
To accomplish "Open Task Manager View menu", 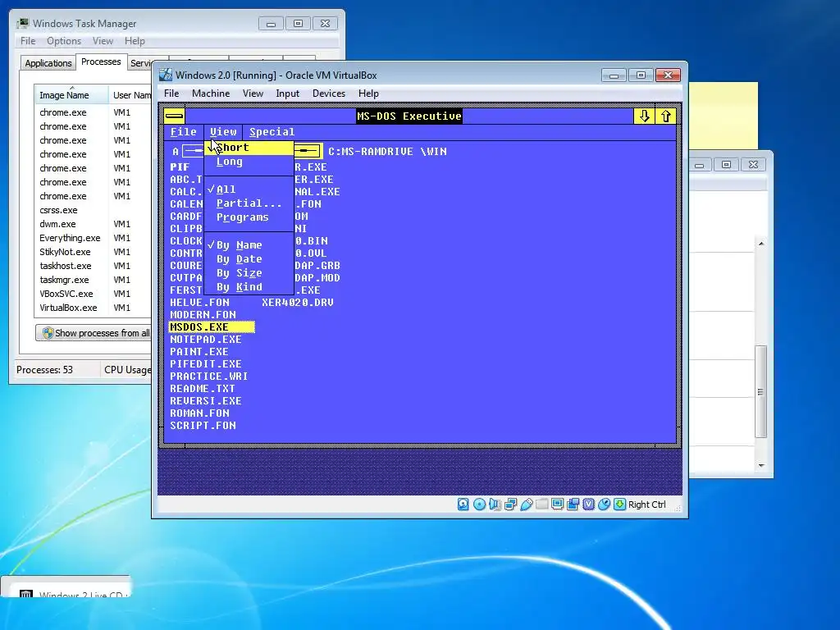I will 103,41.
